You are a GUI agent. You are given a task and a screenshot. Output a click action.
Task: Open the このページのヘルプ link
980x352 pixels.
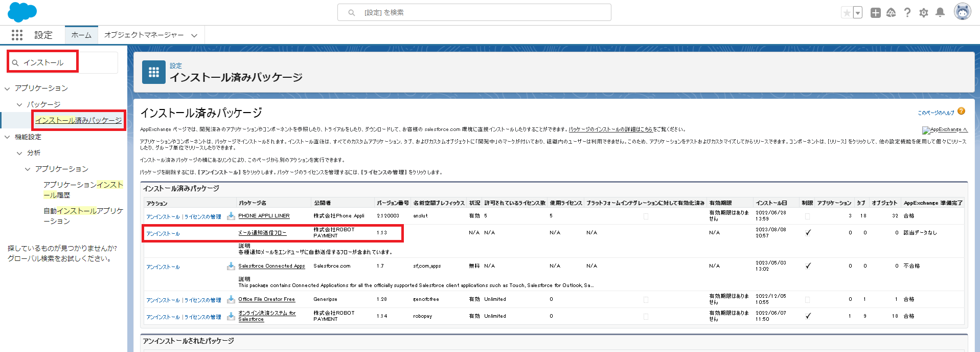[x=936, y=113]
